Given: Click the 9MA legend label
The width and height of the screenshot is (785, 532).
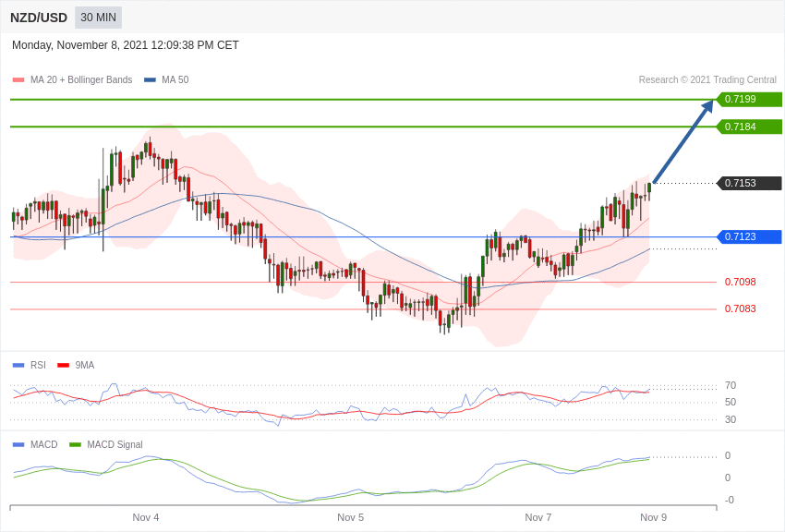Looking at the screenshot, I should pyautogui.click(x=85, y=366).
